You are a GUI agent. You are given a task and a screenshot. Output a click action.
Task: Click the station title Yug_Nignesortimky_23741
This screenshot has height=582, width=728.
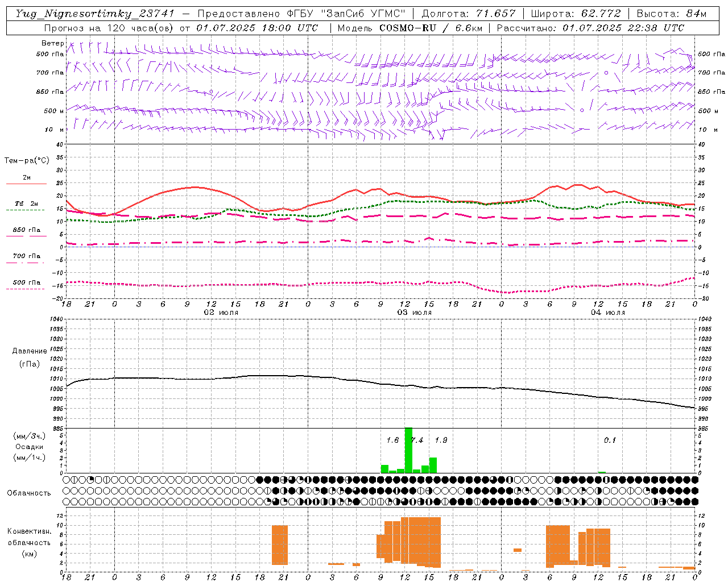point(96,14)
